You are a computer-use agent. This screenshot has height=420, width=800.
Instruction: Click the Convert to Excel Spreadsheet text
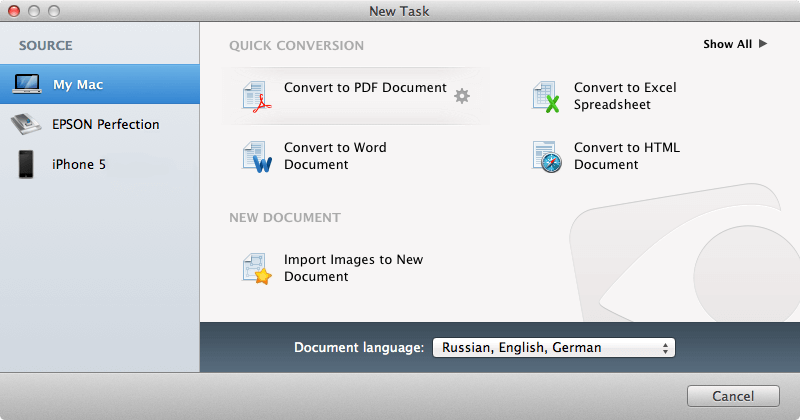[x=625, y=96]
